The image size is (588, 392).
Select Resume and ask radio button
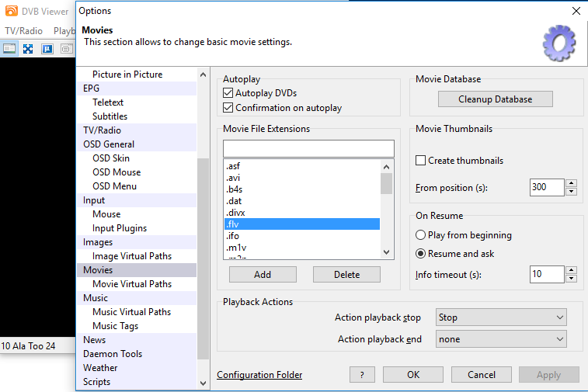[420, 254]
